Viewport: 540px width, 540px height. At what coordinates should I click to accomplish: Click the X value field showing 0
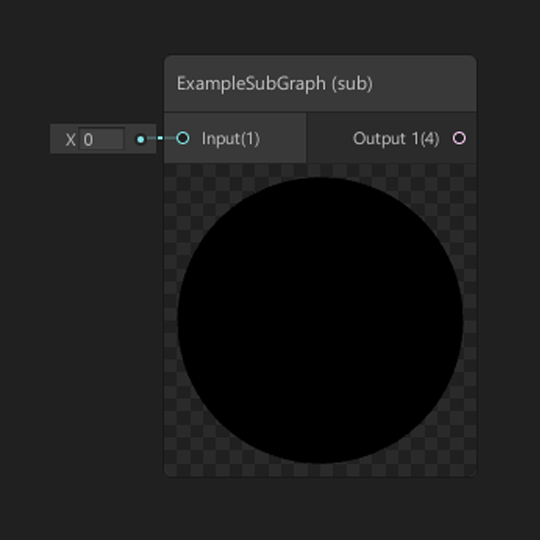pos(102,139)
